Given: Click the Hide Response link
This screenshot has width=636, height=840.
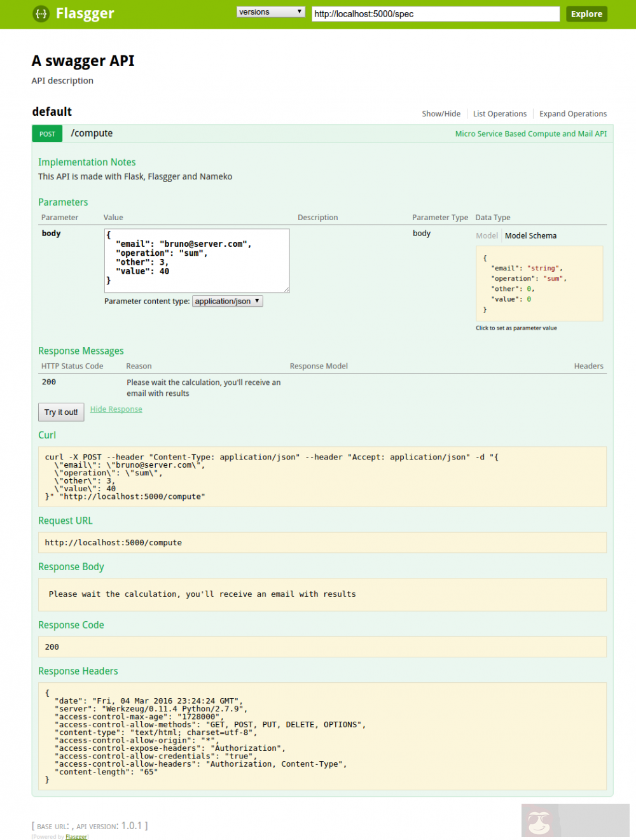Looking at the screenshot, I should tap(116, 409).
